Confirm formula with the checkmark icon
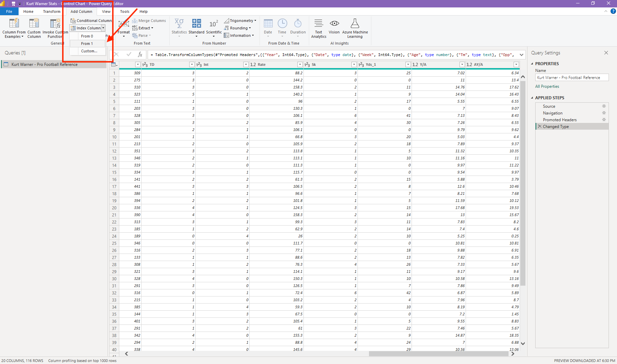 pyautogui.click(x=129, y=54)
